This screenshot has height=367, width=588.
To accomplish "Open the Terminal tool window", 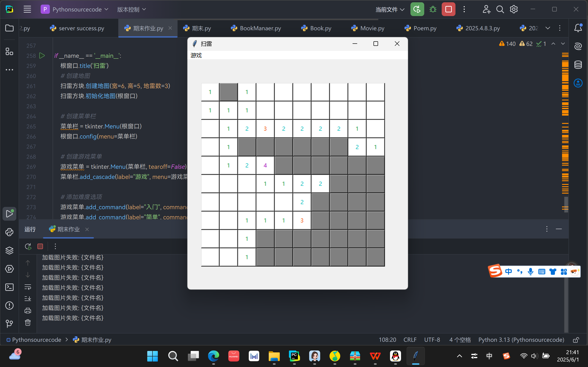I will point(9,287).
